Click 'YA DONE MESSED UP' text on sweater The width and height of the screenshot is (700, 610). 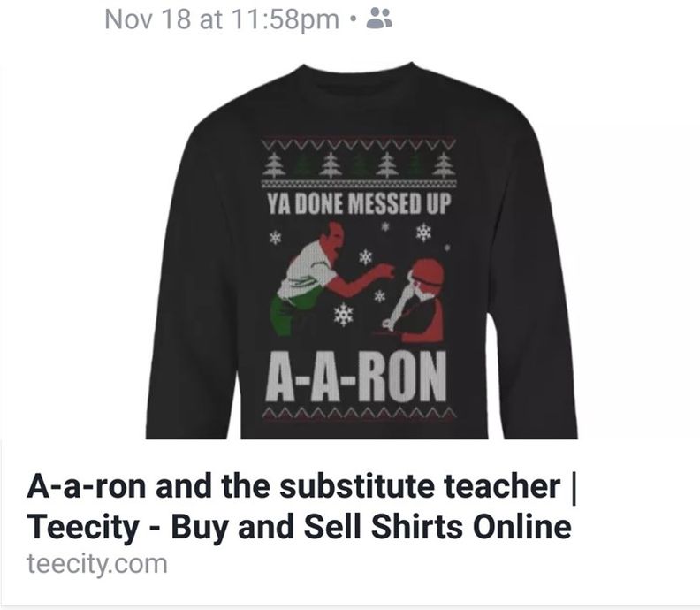(x=359, y=204)
